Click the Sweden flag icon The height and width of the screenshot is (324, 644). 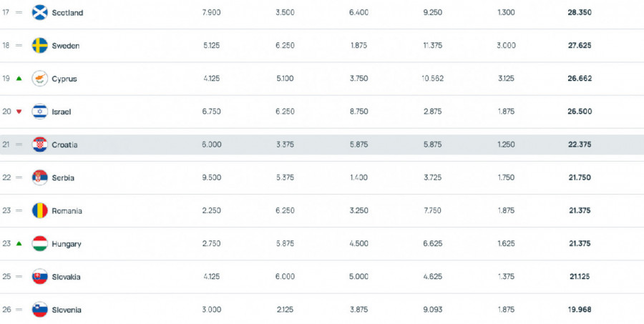pyautogui.click(x=40, y=46)
